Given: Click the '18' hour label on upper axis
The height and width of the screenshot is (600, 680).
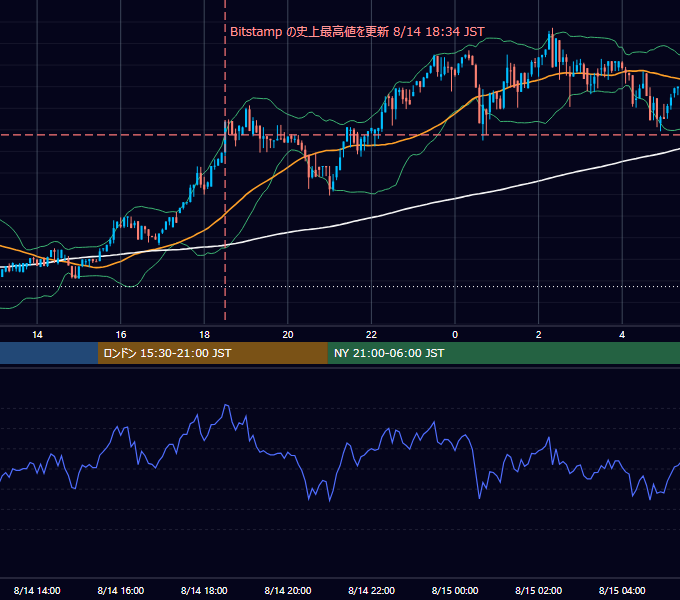Looking at the screenshot, I should click(x=204, y=335).
